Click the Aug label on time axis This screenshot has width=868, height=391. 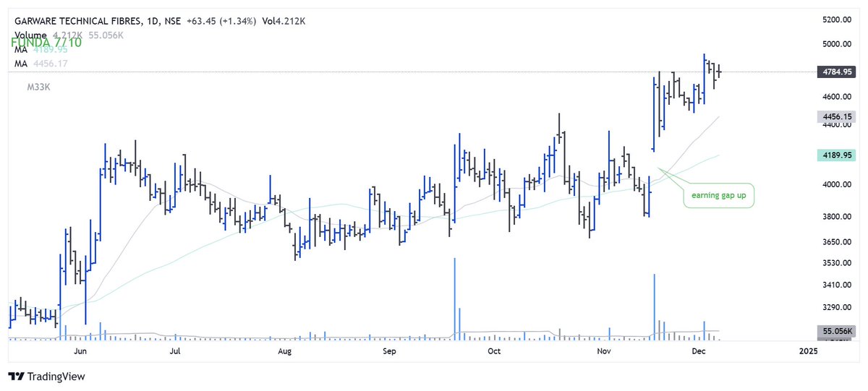(x=284, y=351)
